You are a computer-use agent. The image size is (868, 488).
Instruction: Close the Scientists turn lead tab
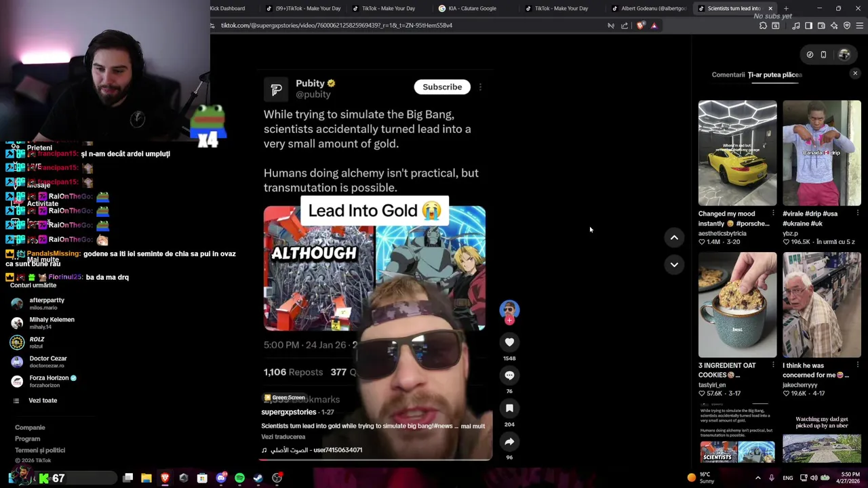coord(770,8)
